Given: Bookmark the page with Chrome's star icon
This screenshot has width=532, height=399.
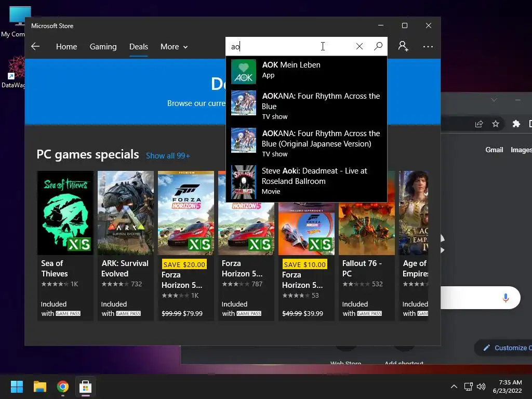Looking at the screenshot, I should tap(496, 124).
